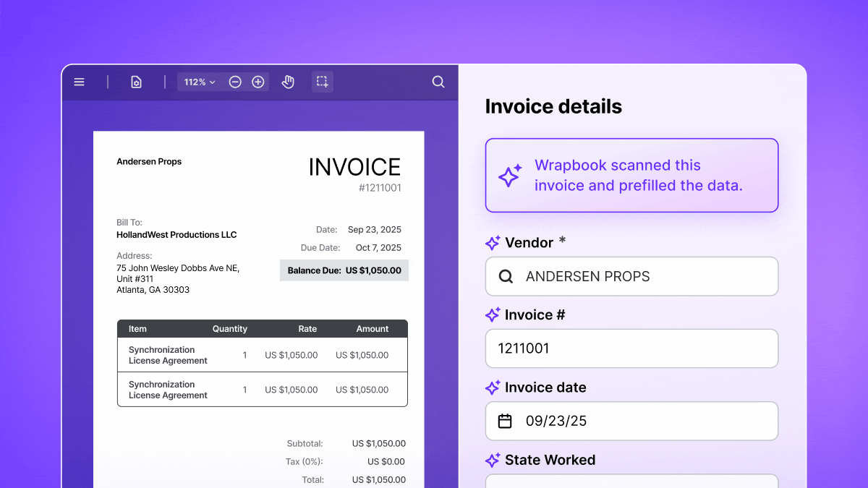Click the Invoice details heading
The width and height of the screenshot is (868, 488).
tap(553, 106)
